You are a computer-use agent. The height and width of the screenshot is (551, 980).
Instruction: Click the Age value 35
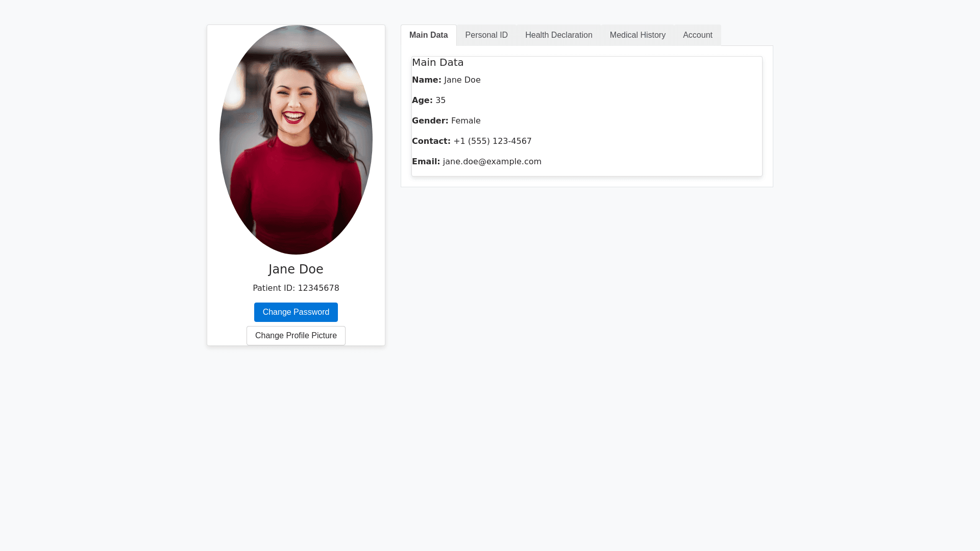point(440,101)
